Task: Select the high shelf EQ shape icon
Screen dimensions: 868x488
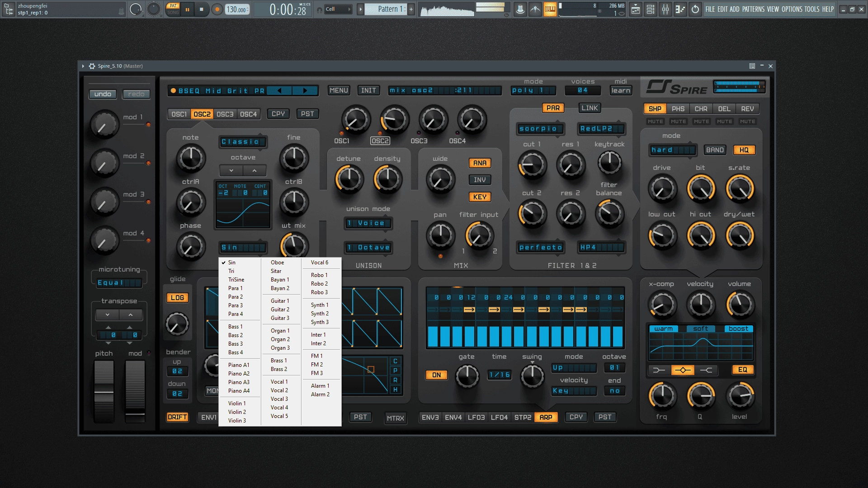Action: (x=706, y=370)
